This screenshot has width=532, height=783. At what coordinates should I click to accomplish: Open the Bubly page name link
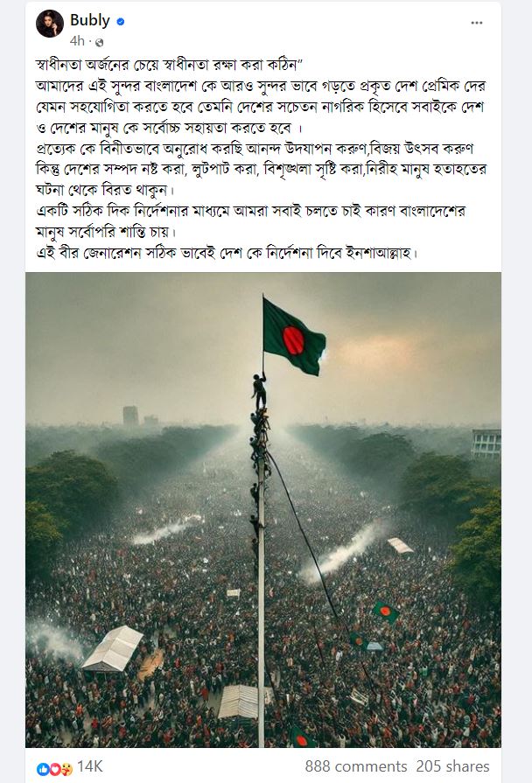[90, 20]
